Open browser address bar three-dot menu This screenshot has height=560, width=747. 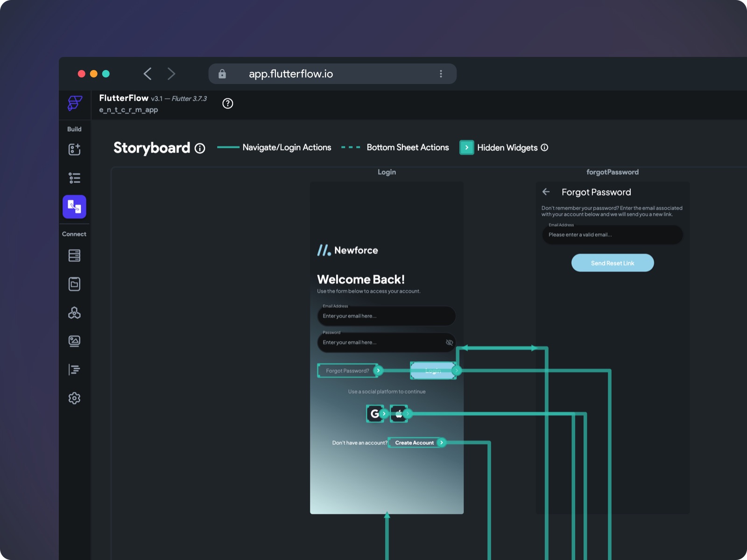coord(441,74)
